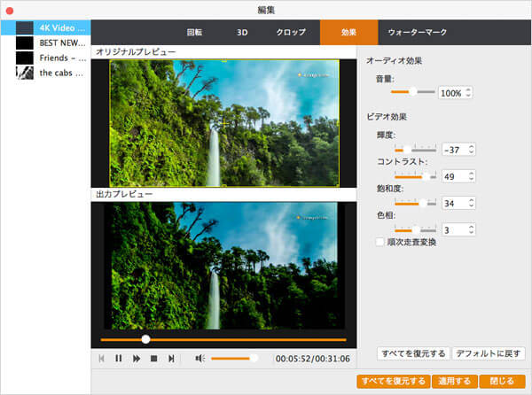
Task: Close the 編集 window with red button
Action: click(x=10, y=11)
